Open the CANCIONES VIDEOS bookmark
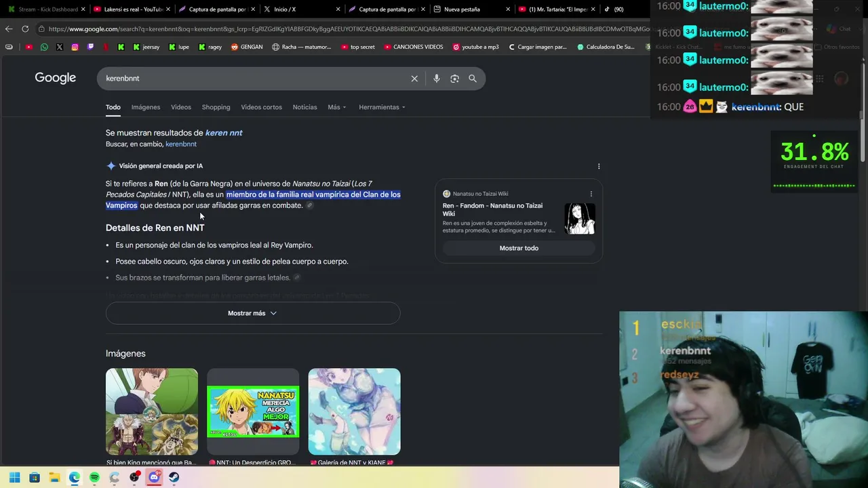 pos(413,47)
